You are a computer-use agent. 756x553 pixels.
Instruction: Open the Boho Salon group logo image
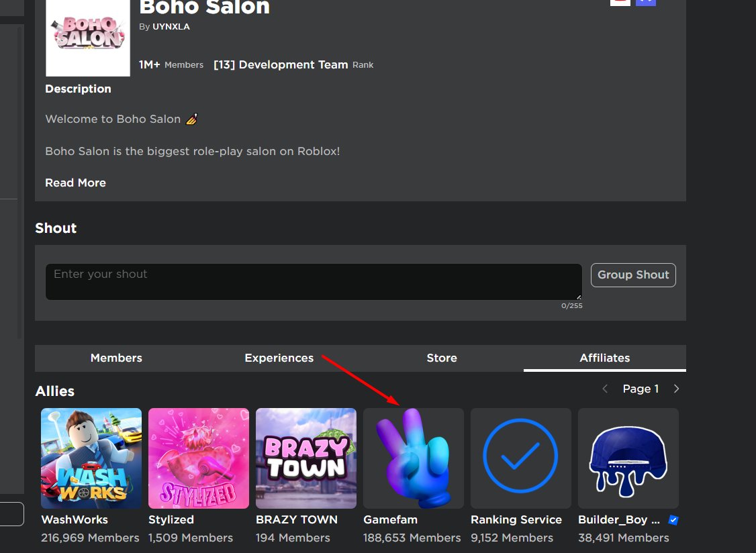click(88, 38)
